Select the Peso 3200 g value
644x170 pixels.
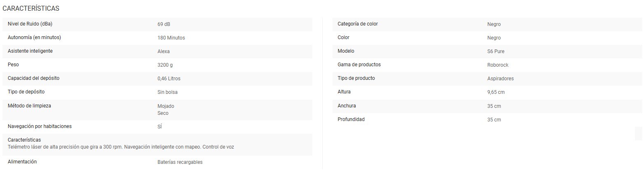[x=165, y=65]
